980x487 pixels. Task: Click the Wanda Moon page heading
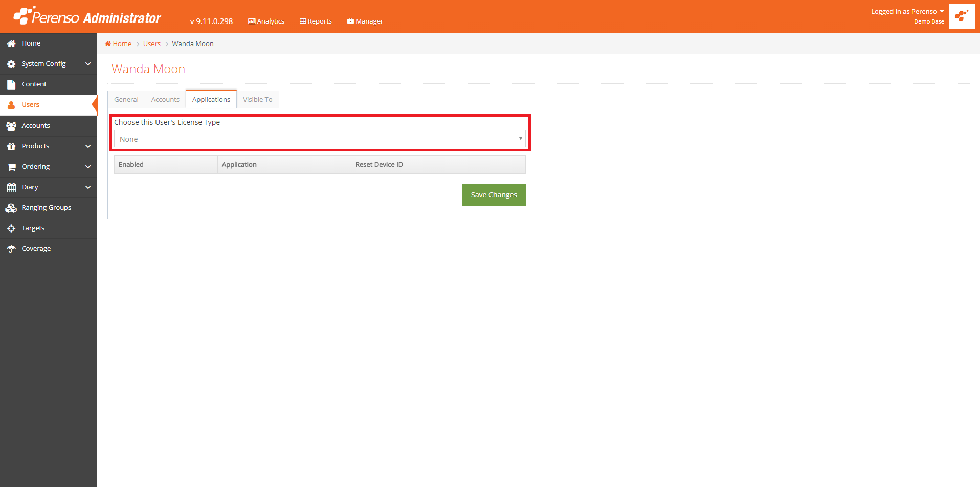coord(148,69)
